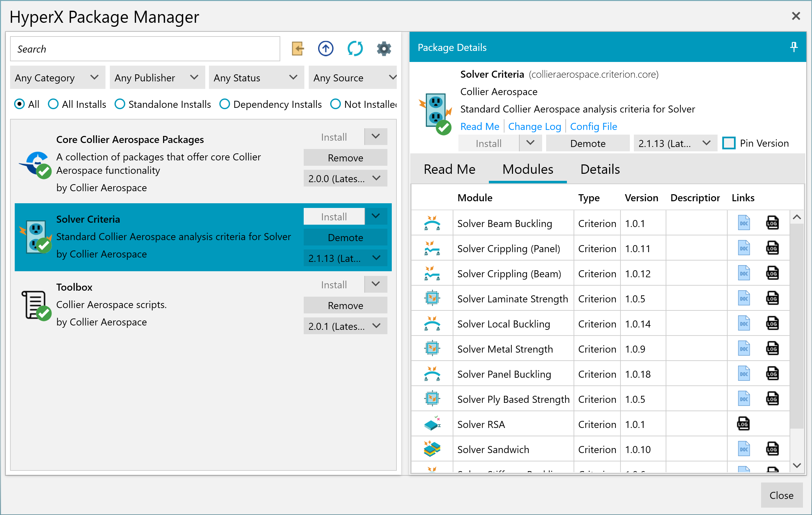Open the Change Log link
Screen dimensions: 812x515
click(534, 127)
